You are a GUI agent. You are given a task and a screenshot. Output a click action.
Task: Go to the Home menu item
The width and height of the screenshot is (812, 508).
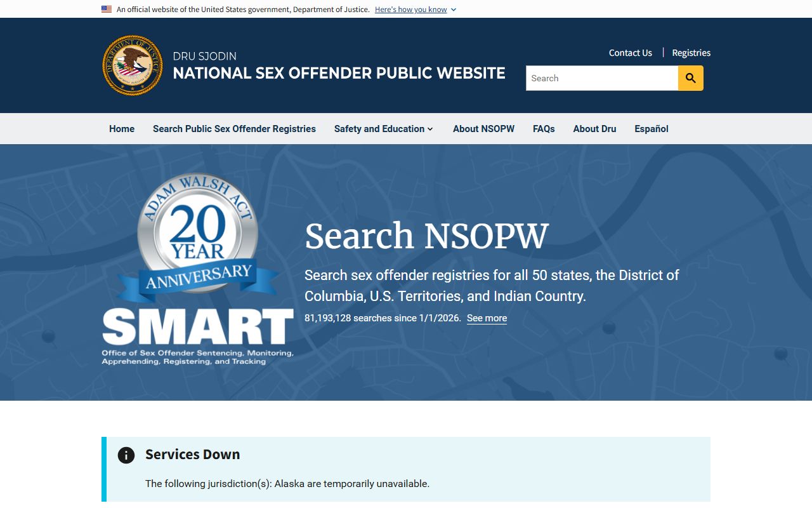point(122,129)
